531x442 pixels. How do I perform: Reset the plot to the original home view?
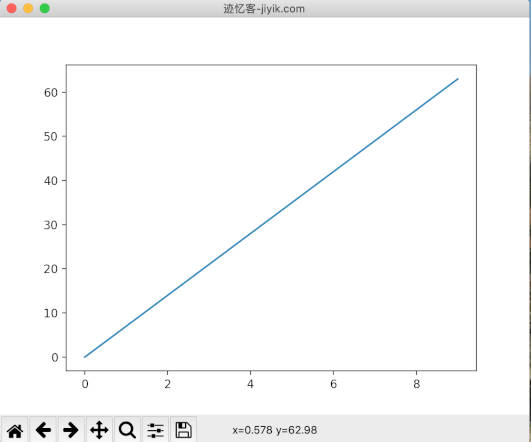coord(15,430)
